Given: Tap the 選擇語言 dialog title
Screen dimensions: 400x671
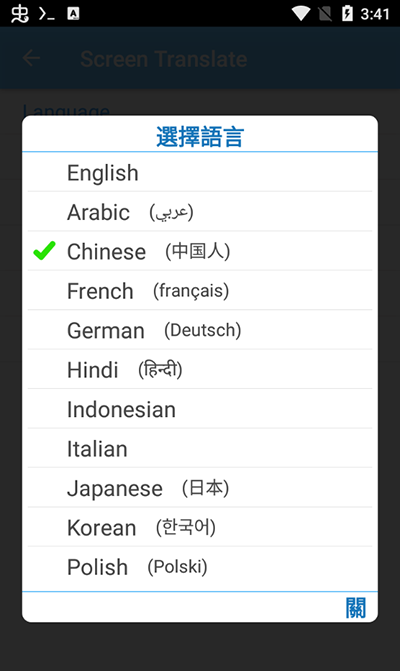Looking at the screenshot, I should point(200,137).
